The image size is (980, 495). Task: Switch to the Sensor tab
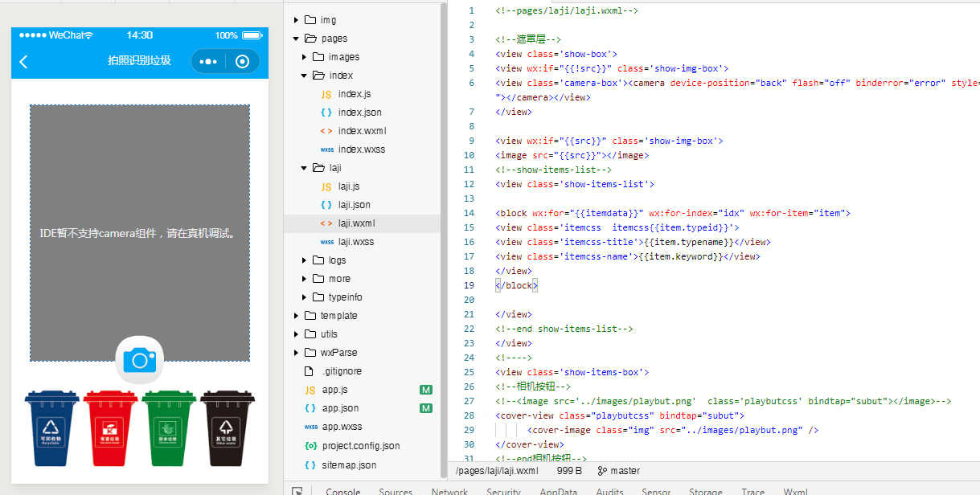click(x=656, y=491)
